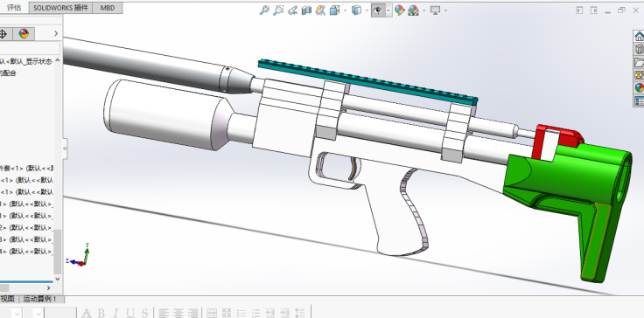The image size is (644, 318).
Task: Open the Dynamic Annotation Views icon
Action: 320,10
